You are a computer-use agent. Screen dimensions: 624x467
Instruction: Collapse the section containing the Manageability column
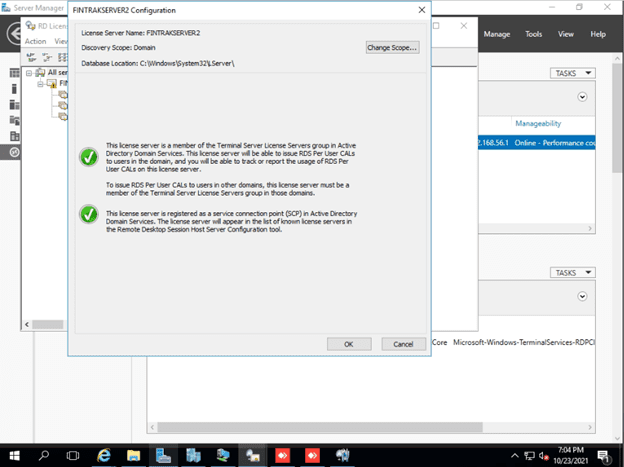(x=582, y=97)
